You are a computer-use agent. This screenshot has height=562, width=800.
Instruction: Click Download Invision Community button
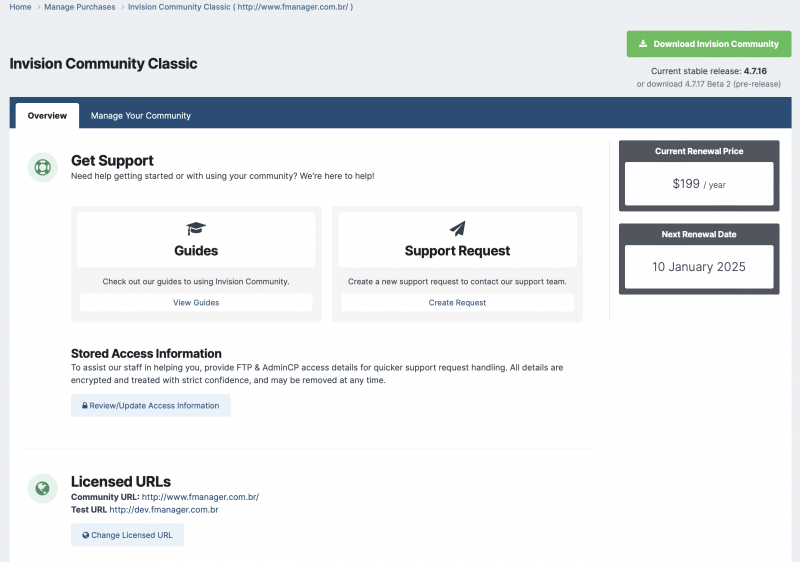pyautogui.click(x=707, y=44)
